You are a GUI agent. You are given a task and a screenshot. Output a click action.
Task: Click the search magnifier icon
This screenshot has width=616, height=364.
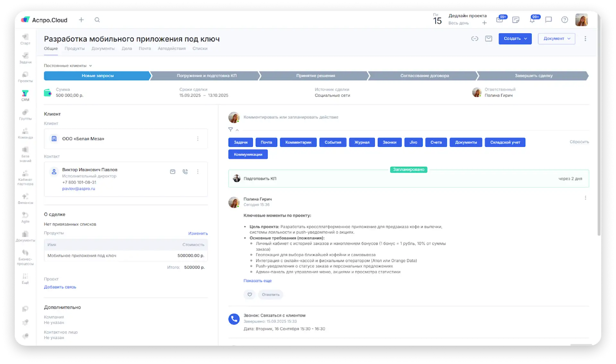(97, 20)
